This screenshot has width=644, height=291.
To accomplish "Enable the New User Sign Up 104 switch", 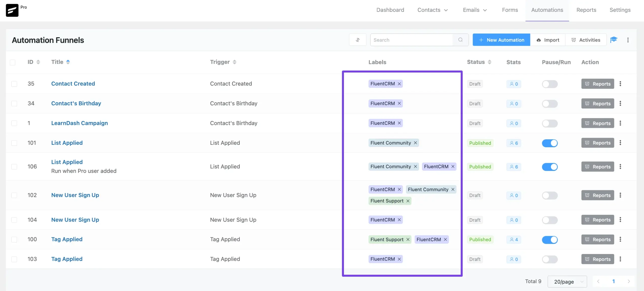I will tap(550, 220).
